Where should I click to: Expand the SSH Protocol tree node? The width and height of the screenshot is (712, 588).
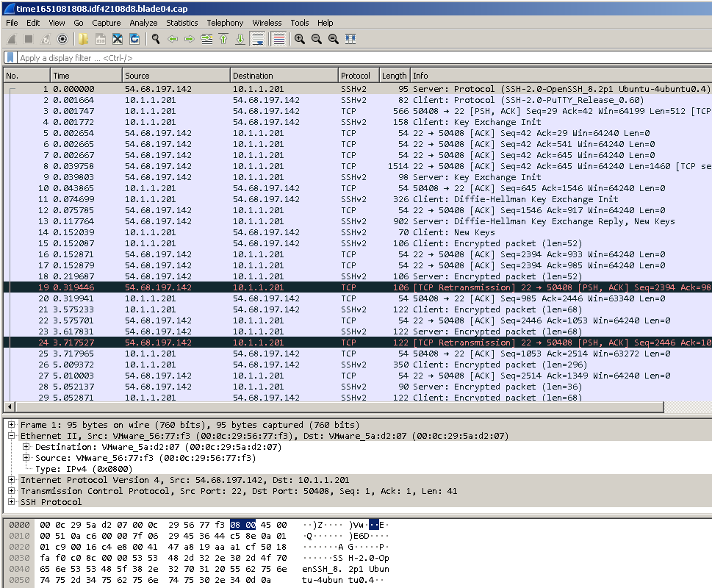tap(12, 502)
